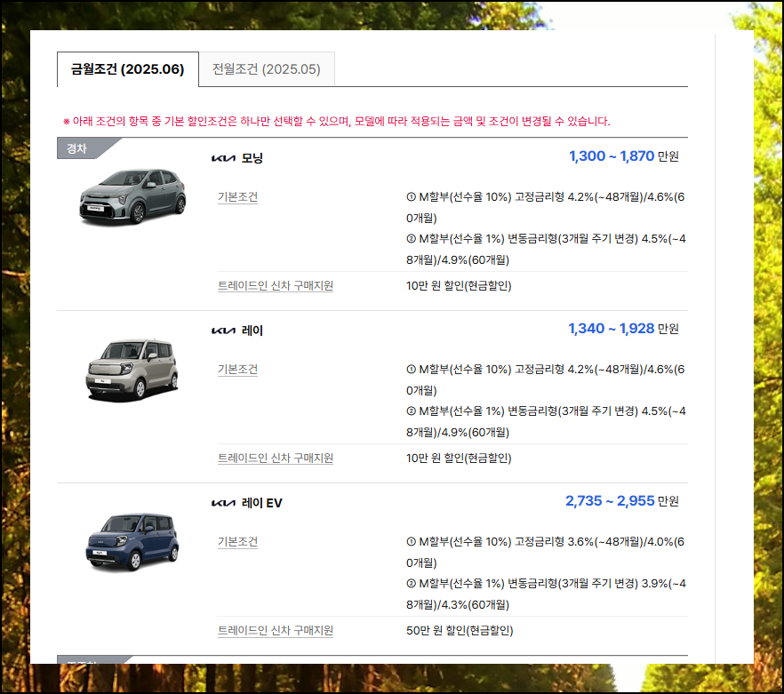Click the 레이 EV car thumbnail image
The height and width of the screenshot is (694, 784).
pyautogui.click(x=132, y=542)
